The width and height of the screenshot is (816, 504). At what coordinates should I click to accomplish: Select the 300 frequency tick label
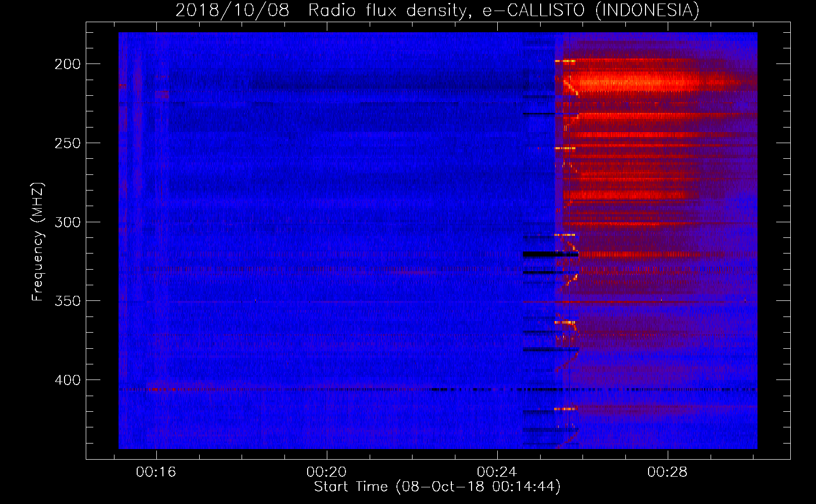pyautogui.click(x=68, y=222)
